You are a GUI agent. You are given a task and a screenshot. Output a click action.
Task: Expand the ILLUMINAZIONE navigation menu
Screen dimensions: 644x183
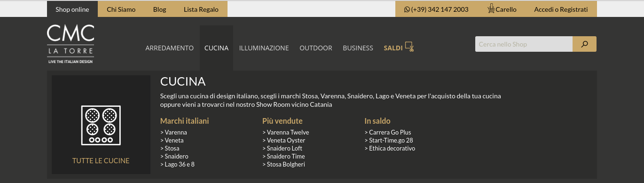[264, 48]
